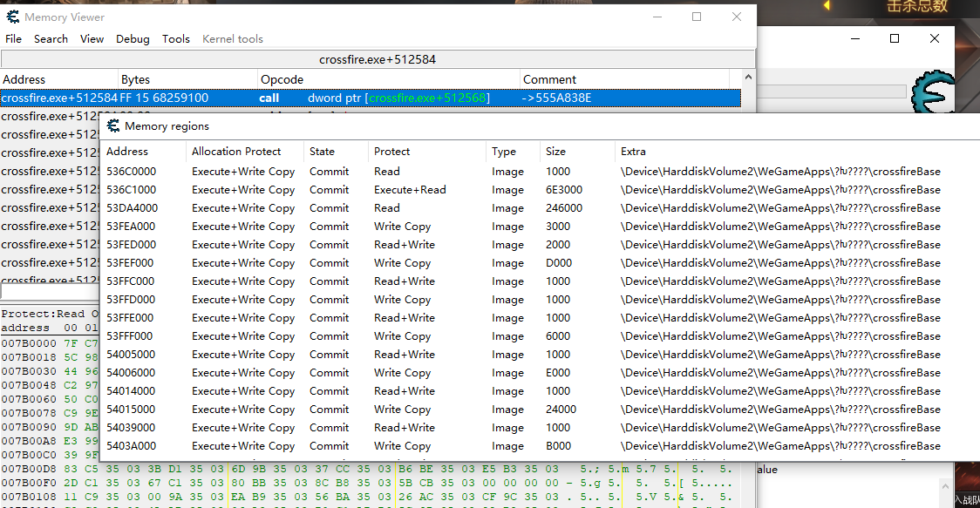Open the View menu
The width and height of the screenshot is (980, 508).
click(x=92, y=38)
